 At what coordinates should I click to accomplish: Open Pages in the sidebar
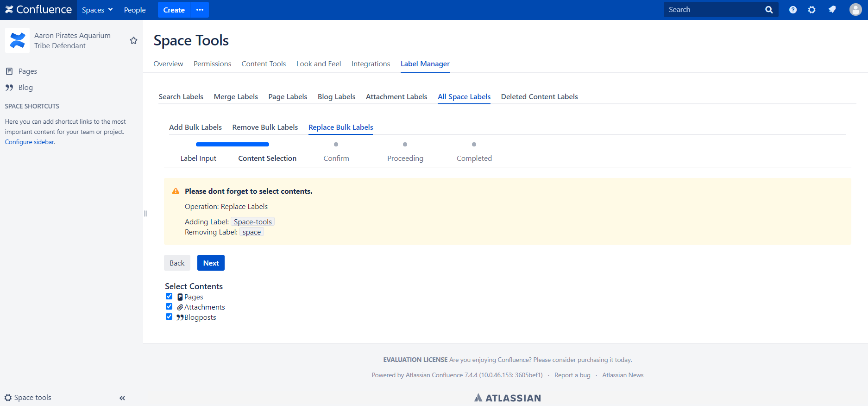(x=28, y=71)
